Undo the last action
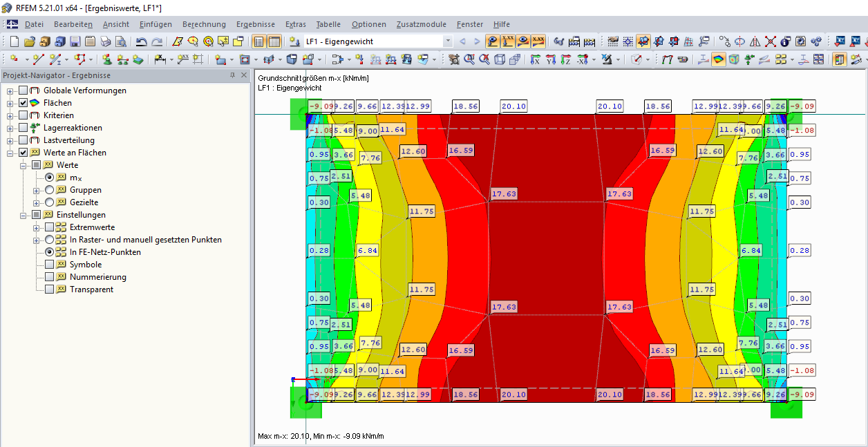Viewport: 868px width, 447px height. coord(141,41)
